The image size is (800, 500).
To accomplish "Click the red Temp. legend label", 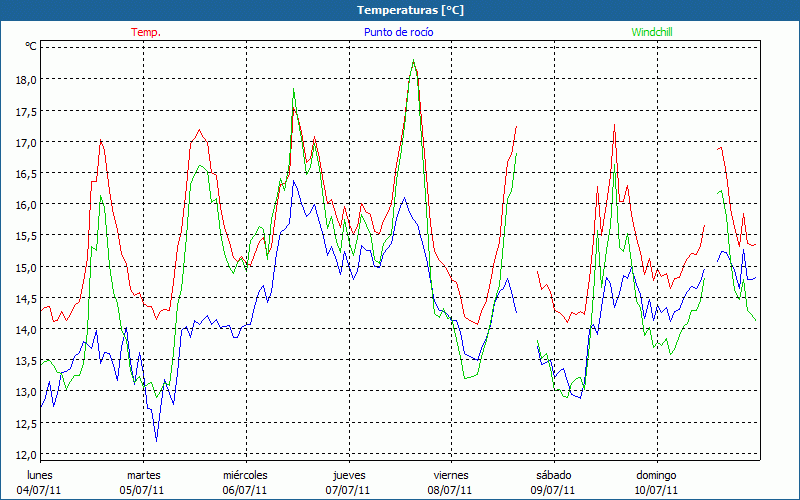I will click(x=146, y=32).
